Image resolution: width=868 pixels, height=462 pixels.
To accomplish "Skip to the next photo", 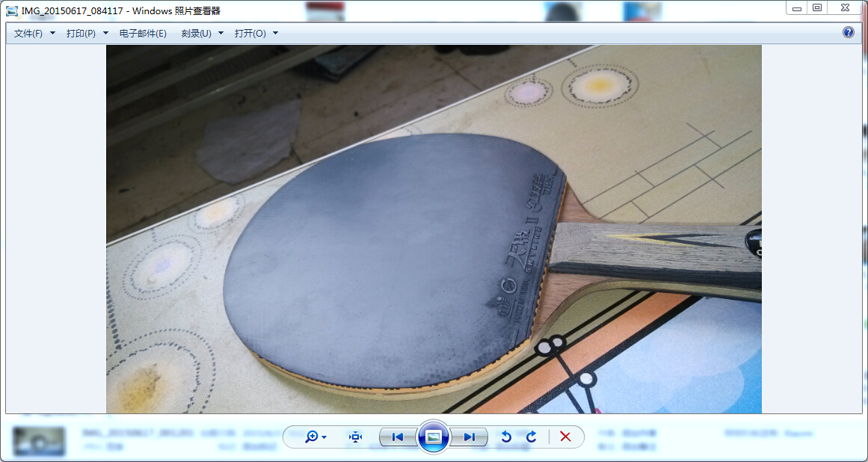I will pos(470,437).
